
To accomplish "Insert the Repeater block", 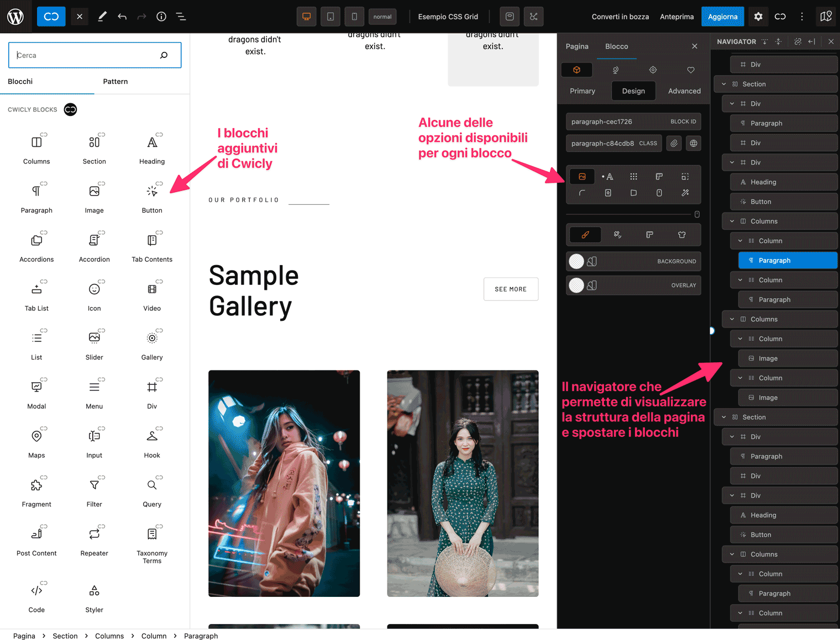I will point(95,542).
